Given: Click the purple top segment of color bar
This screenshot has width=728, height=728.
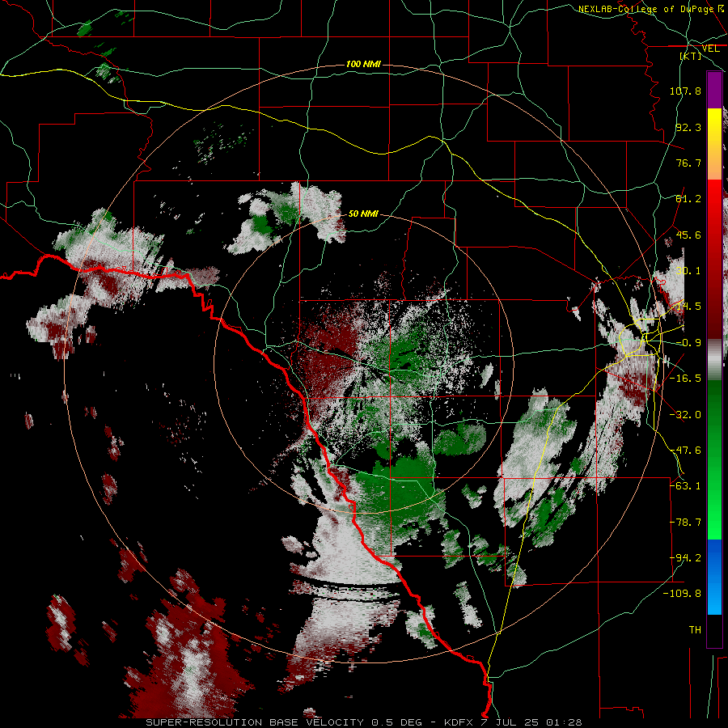Looking at the screenshot, I should point(714,90).
